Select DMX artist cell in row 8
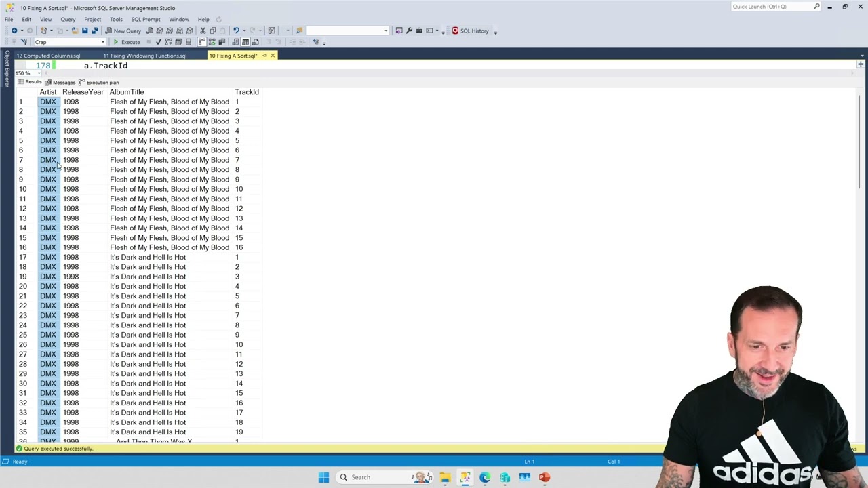The height and width of the screenshot is (488, 868). tap(48, 169)
